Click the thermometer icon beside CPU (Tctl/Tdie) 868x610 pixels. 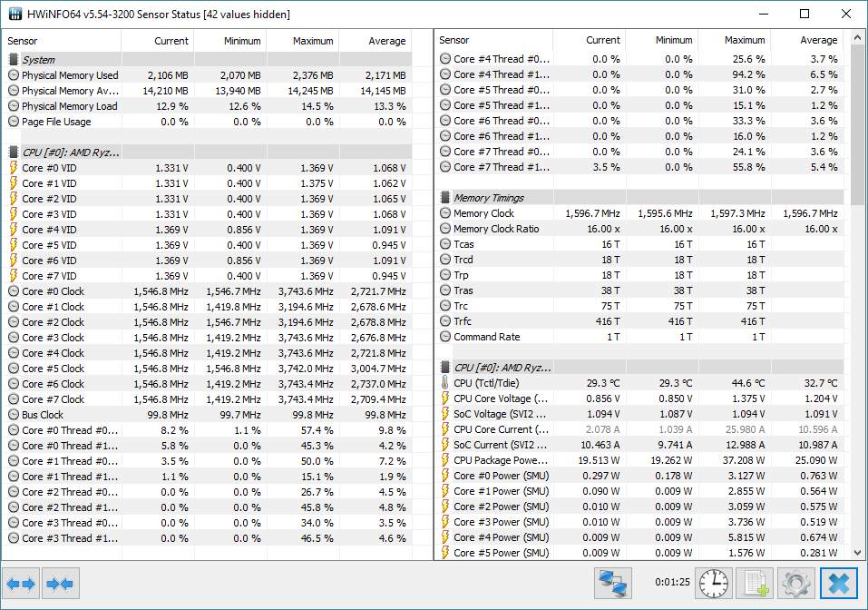[445, 383]
